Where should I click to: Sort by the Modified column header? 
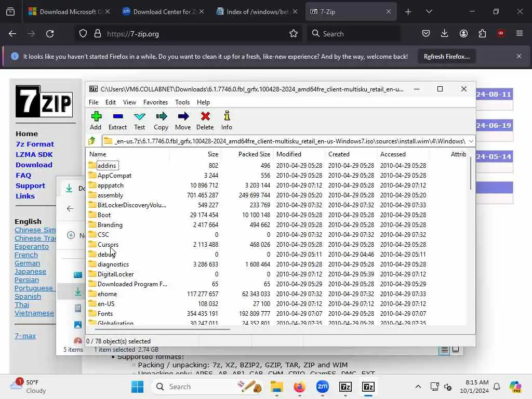pyautogui.click(x=299, y=154)
